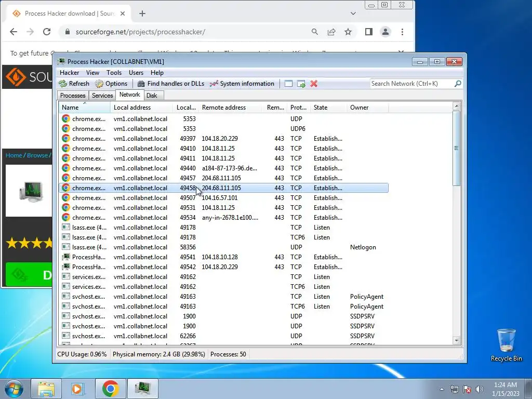Click Chrome's share this page icon

331,32
